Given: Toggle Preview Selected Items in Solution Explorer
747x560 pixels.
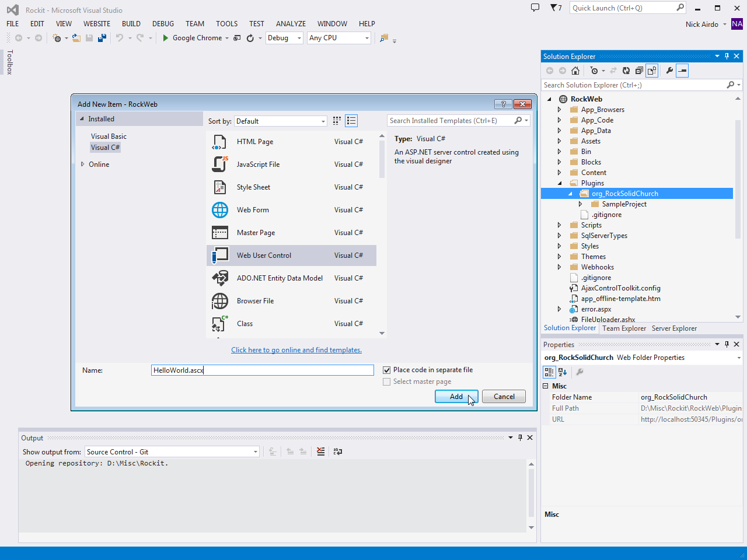Looking at the screenshot, I should (682, 71).
